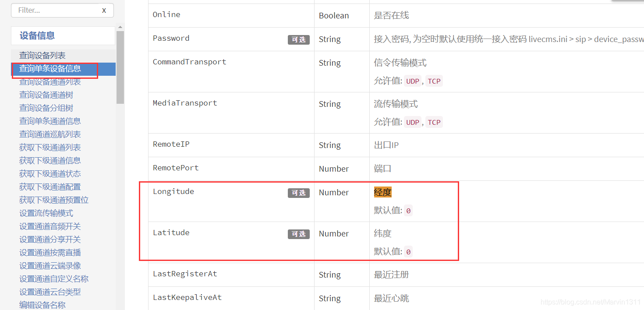The height and width of the screenshot is (310, 644).
Task: Open 查询设备列表 in the sidebar
Action: 42,56
